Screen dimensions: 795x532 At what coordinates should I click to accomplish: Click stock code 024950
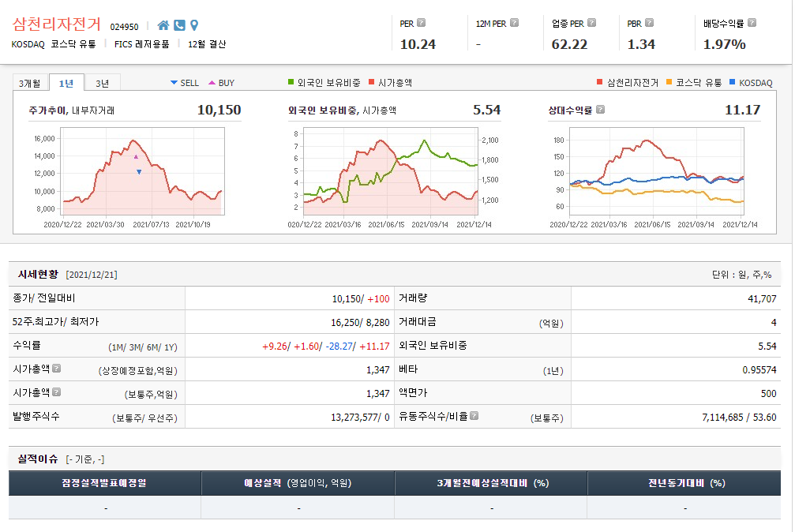124,27
